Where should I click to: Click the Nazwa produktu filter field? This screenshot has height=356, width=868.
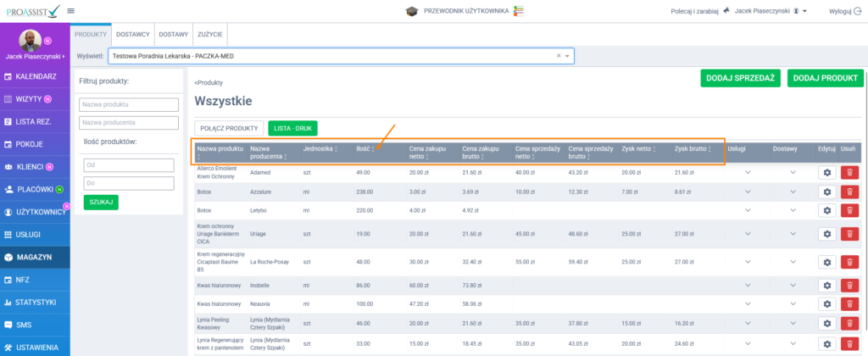[x=129, y=104]
